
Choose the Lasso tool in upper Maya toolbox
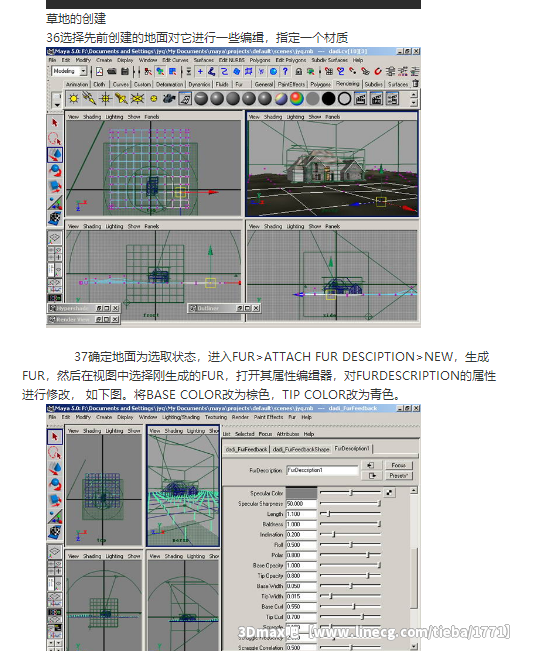point(54,139)
